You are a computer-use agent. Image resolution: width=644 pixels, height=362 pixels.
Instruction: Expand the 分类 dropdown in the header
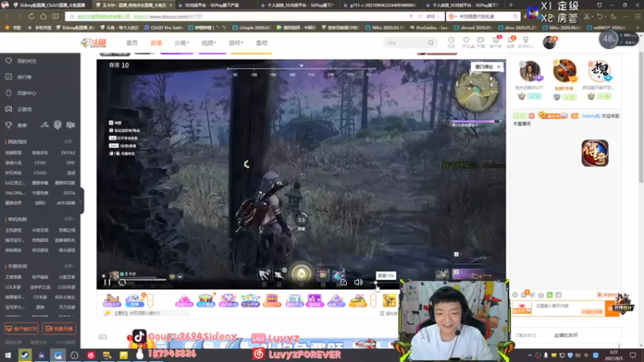pos(182,43)
